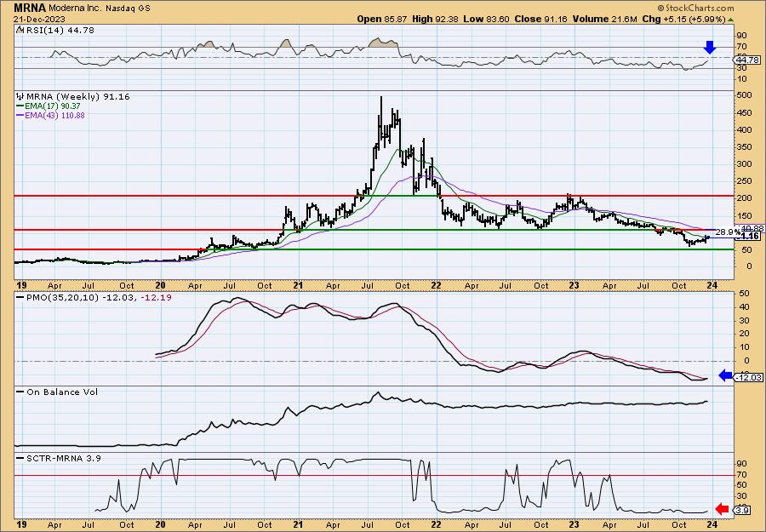Click the Chg +5.15 (+5.99%) value

tap(684, 19)
